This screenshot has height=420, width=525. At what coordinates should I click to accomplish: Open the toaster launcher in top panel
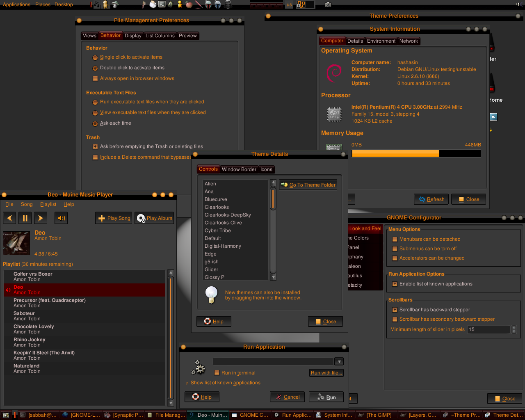point(153,5)
